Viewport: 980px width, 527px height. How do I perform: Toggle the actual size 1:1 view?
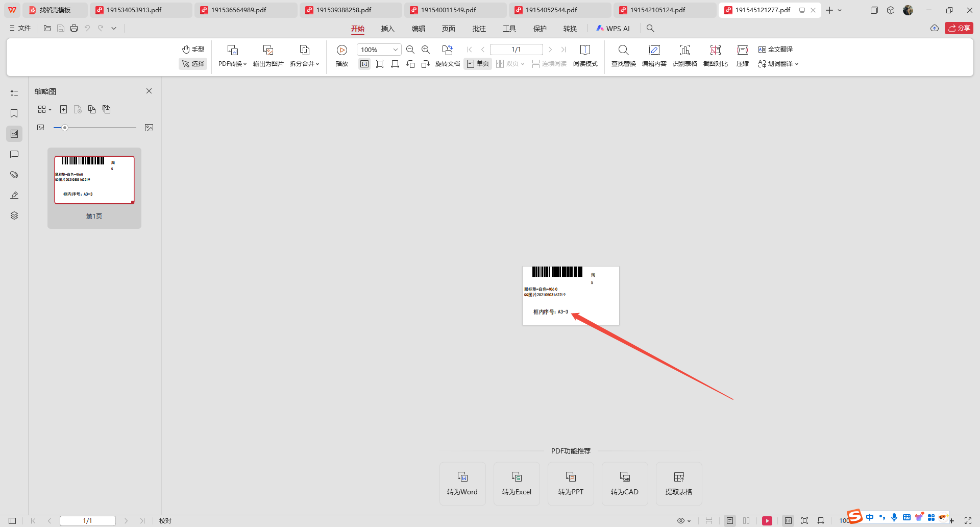pyautogui.click(x=364, y=64)
